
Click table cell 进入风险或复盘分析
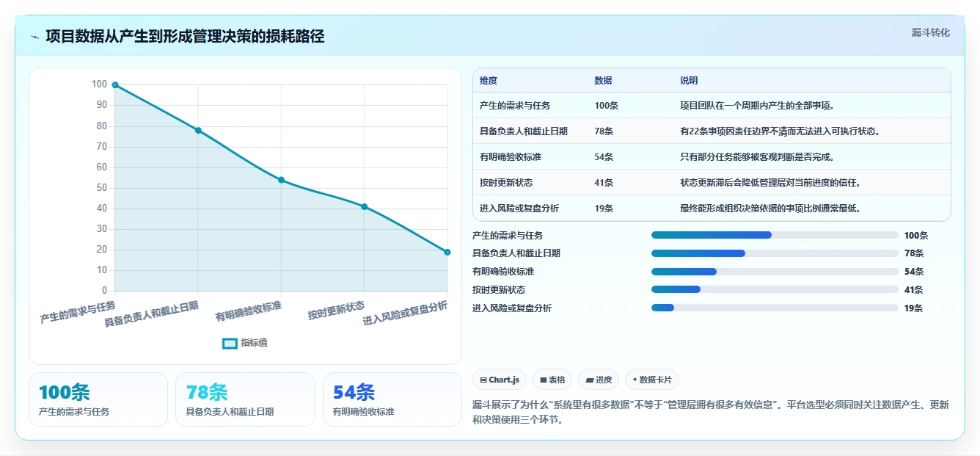[x=519, y=209]
